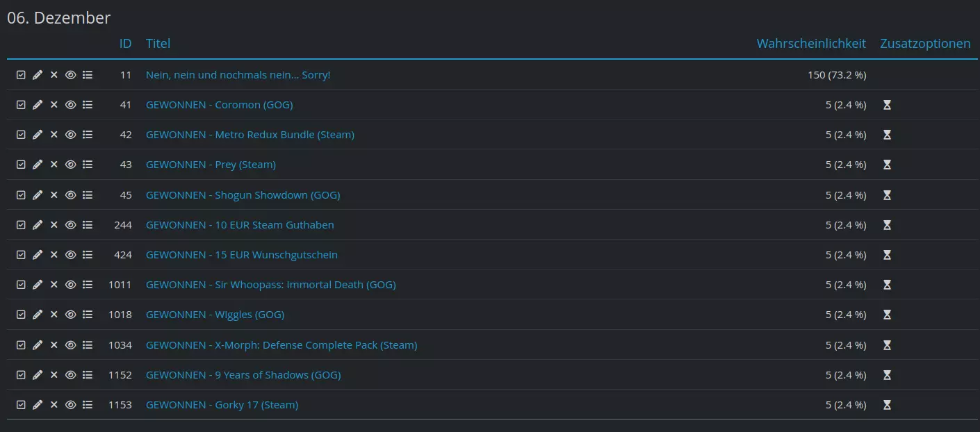Screen dimensions: 980x432
Task: Click hourglass icon for Wiggles (GOG)
Action: [x=887, y=315]
